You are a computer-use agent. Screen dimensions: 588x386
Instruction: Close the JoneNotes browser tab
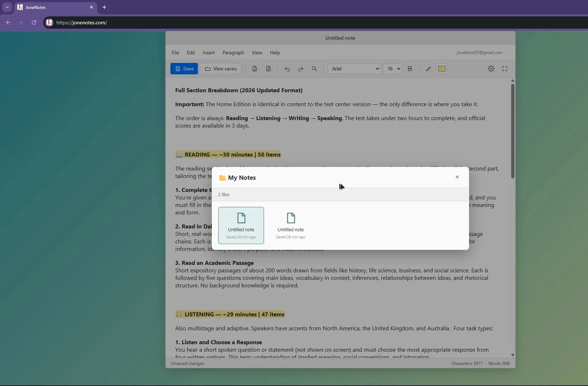91,7
